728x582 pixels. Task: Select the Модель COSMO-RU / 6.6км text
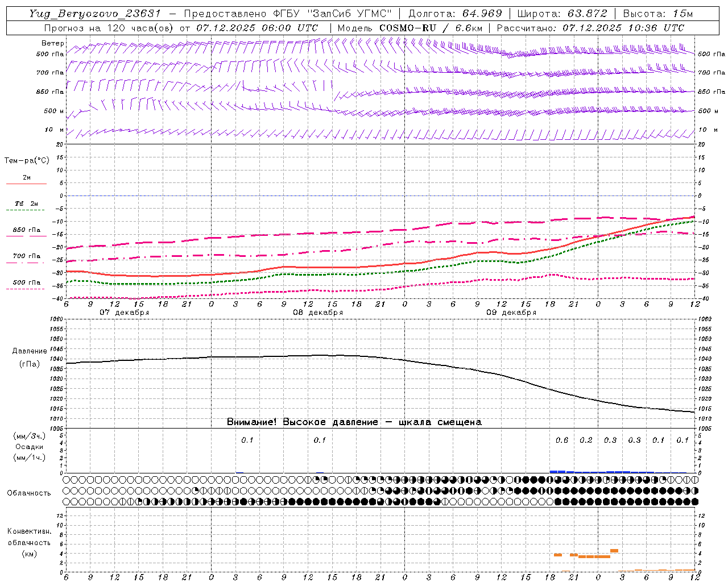tap(409, 28)
